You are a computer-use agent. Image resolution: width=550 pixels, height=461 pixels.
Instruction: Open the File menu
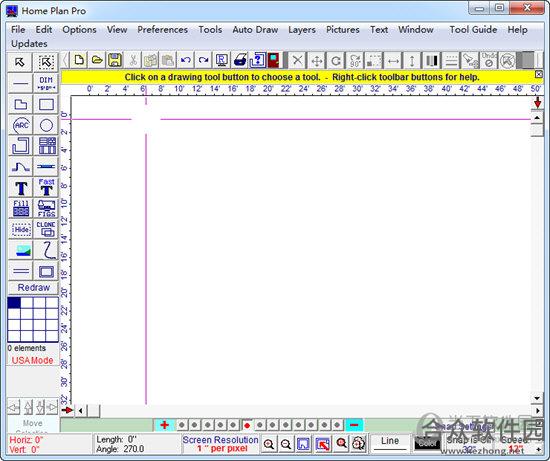[x=18, y=30]
